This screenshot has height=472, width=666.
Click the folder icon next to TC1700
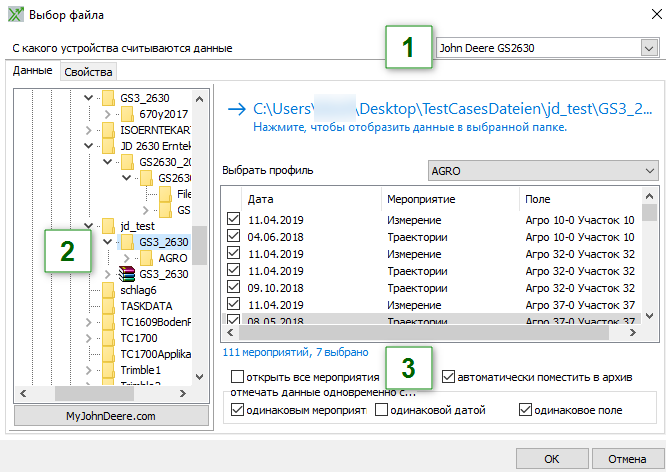click(x=108, y=338)
